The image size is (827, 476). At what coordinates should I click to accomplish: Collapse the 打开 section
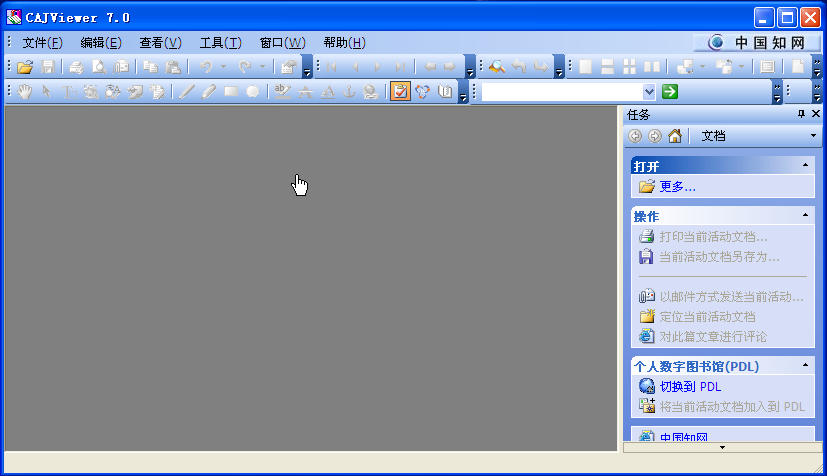pos(805,166)
